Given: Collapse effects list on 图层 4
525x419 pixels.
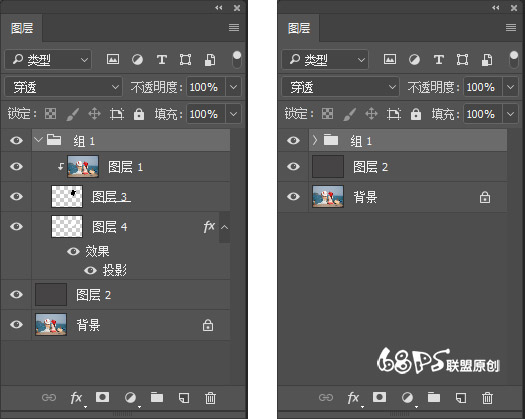Looking at the screenshot, I should pyautogui.click(x=224, y=227).
